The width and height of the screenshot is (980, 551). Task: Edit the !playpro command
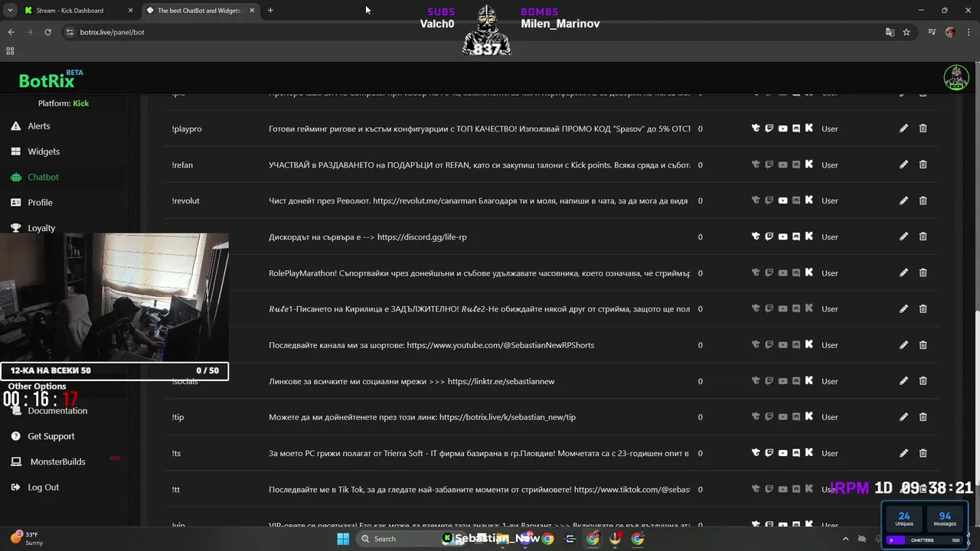coord(903,129)
